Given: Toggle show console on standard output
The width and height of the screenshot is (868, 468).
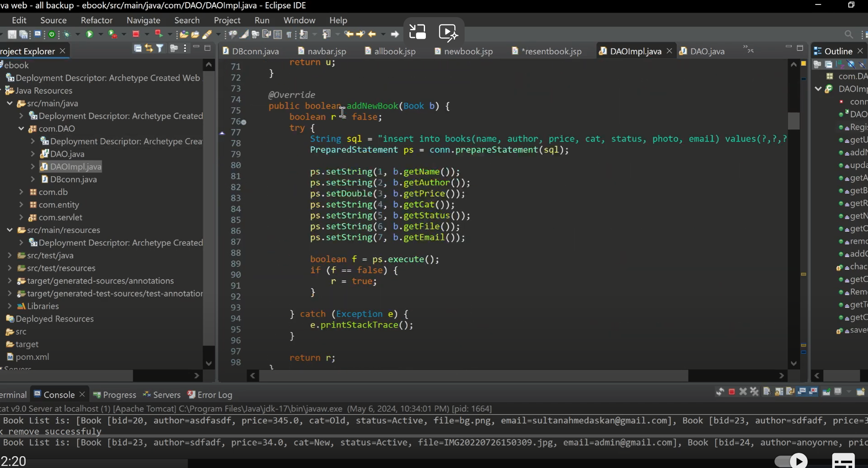Looking at the screenshot, I should tap(801, 392).
